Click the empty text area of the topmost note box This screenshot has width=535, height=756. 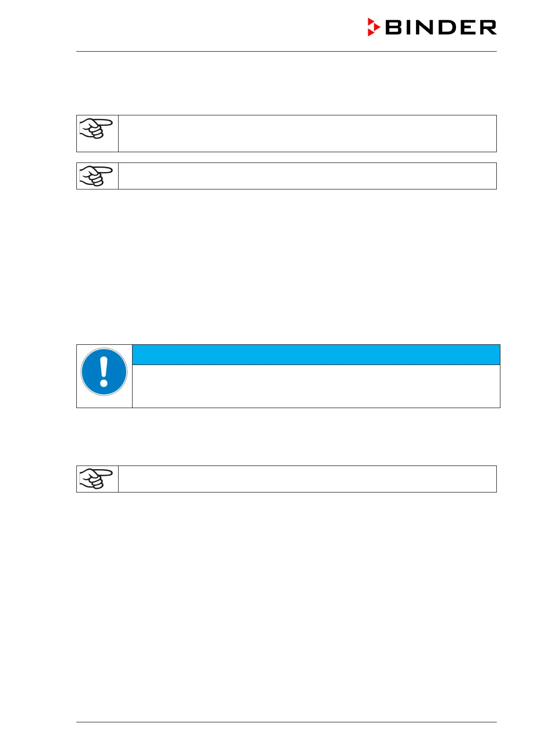click(x=307, y=133)
